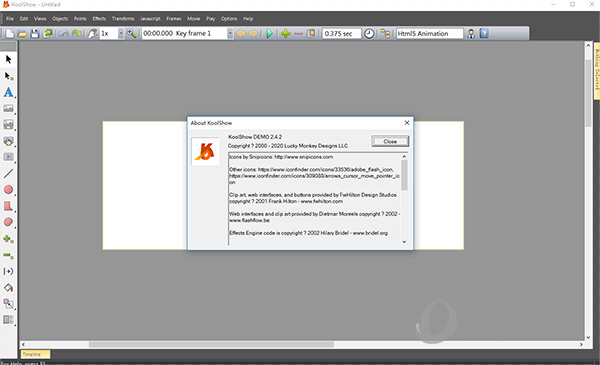Click the Timeline tab at the bottom
Screen dimensions: 600x365
[35, 354]
